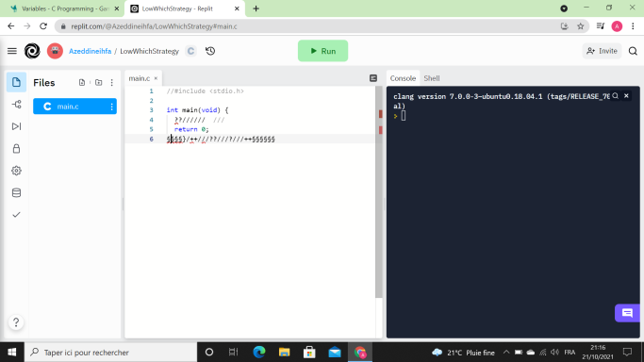This screenshot has height=362, width=644.
Task: Click the Invite button
Action: pyautogui.click(x=603, y=51)
